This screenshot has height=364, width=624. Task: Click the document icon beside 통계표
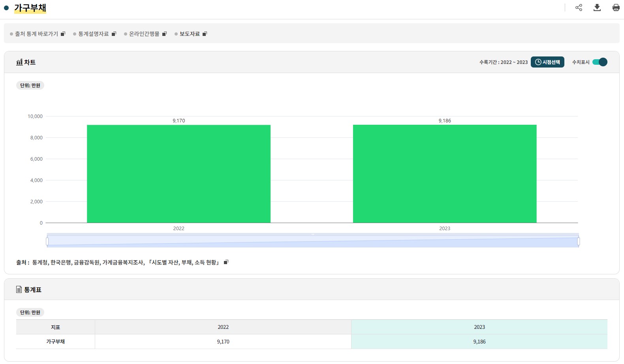point(19,289)
